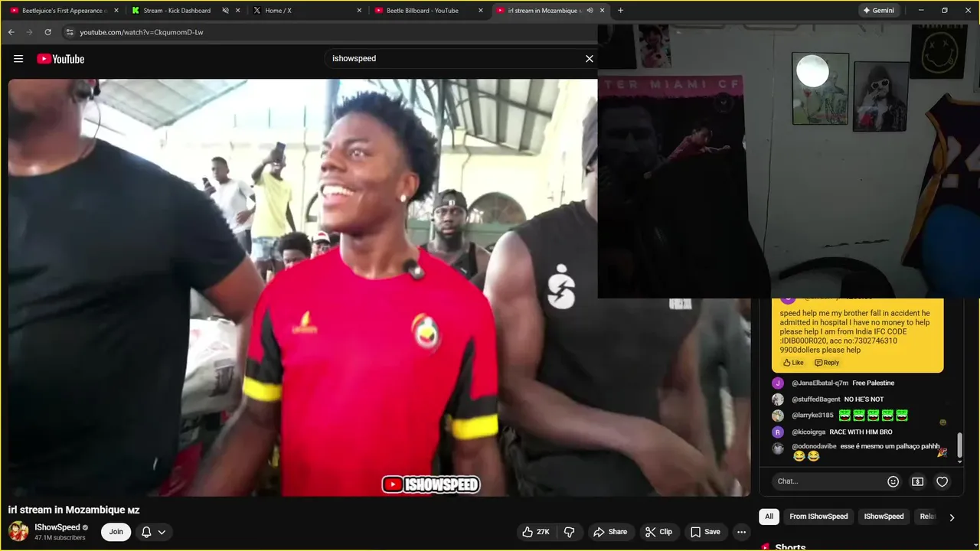Screen dimensions: 980x551
Task: Send a heart reaction in chat
Action: pyautogui.click(x=942, y=481)
